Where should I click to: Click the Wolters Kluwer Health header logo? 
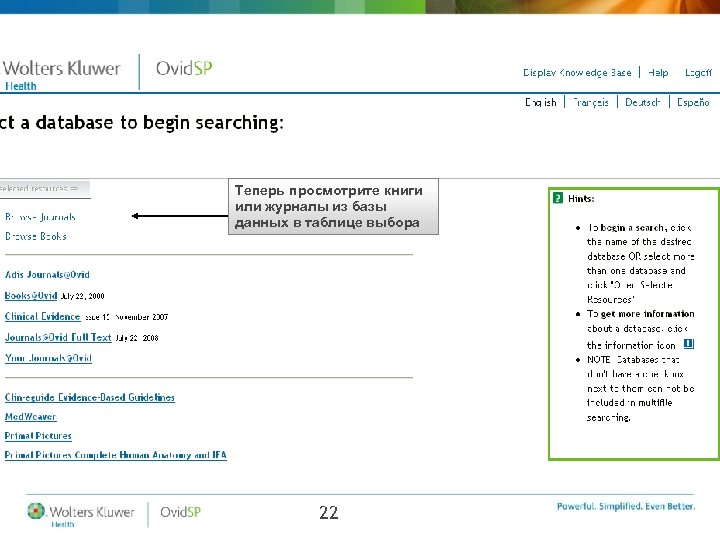point(62,73)
